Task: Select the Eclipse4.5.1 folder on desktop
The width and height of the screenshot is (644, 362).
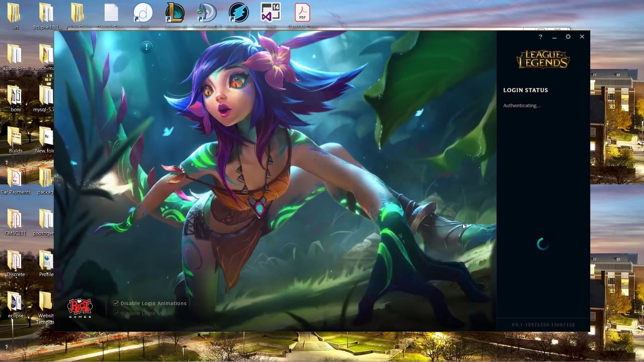Action: (46, 15)
